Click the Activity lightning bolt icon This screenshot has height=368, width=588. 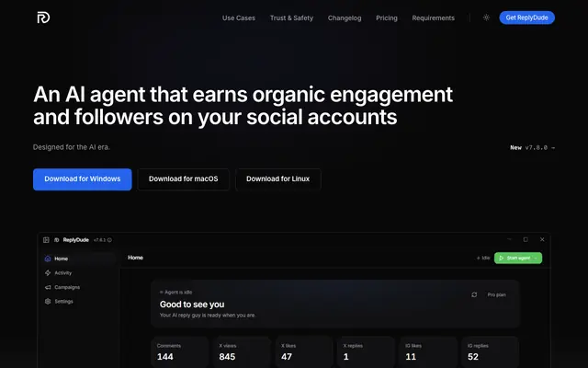click(x=48, y=273)
